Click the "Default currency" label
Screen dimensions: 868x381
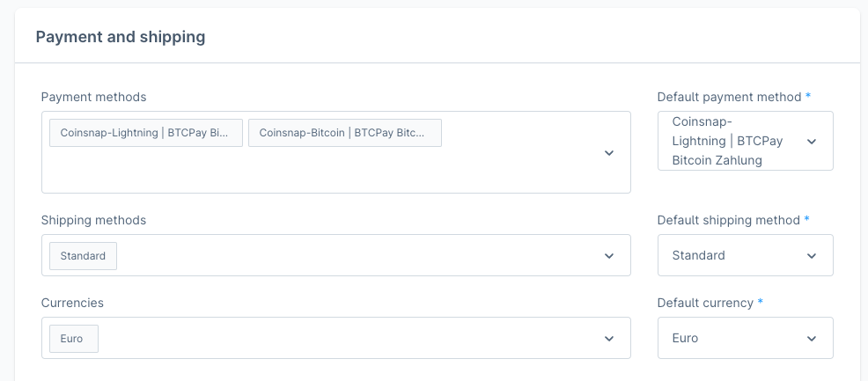705,303
